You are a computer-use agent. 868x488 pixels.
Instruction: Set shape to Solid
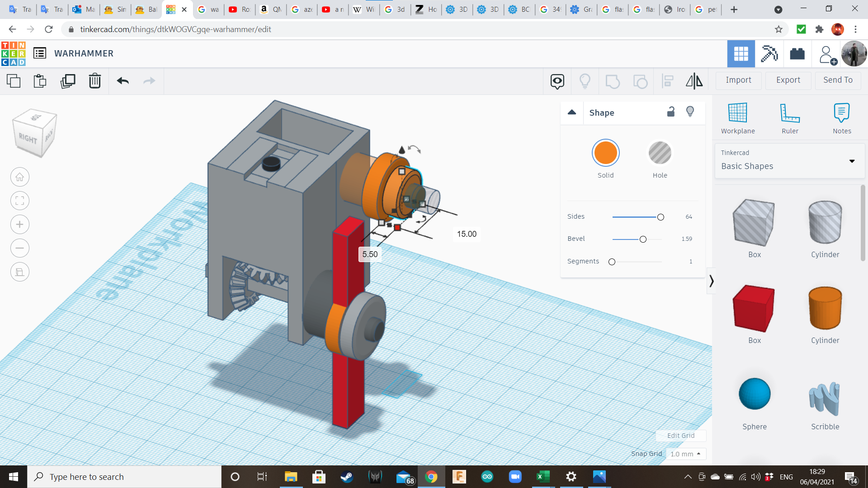[605, 153]
